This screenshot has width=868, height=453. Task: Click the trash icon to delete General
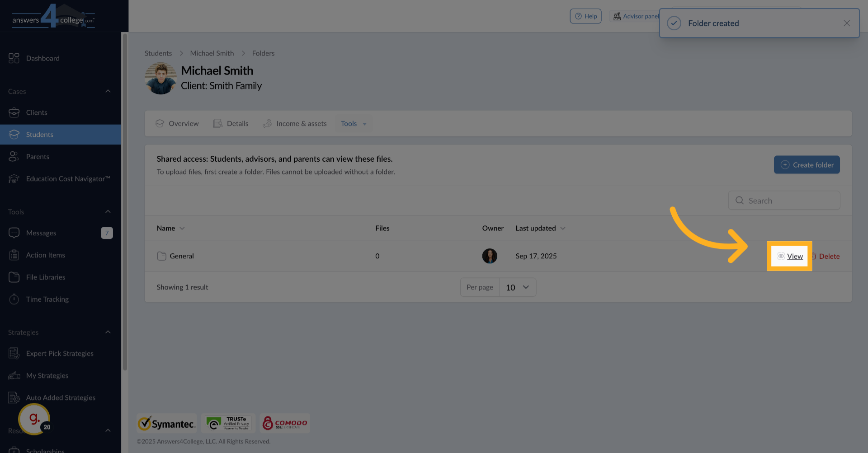click(814, 257)
